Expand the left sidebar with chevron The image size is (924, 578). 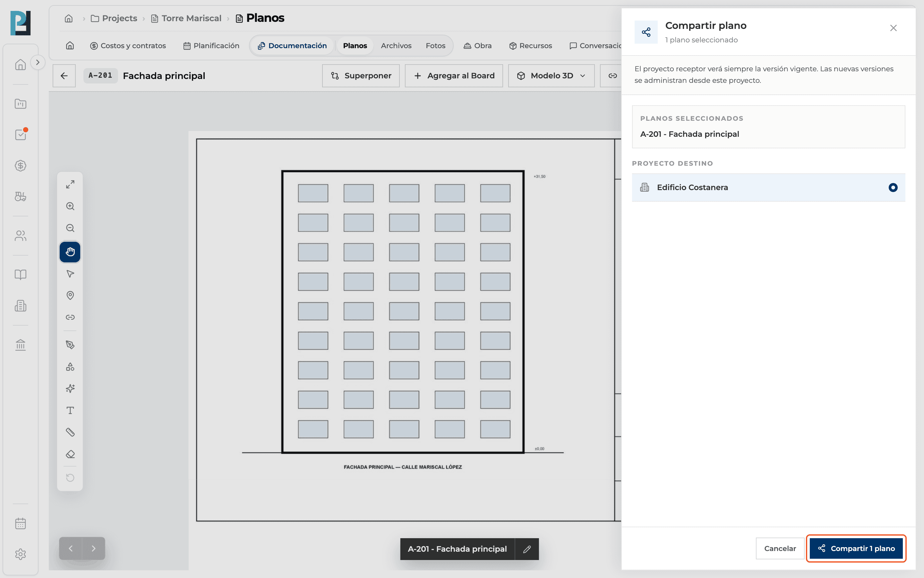[38, 62]
